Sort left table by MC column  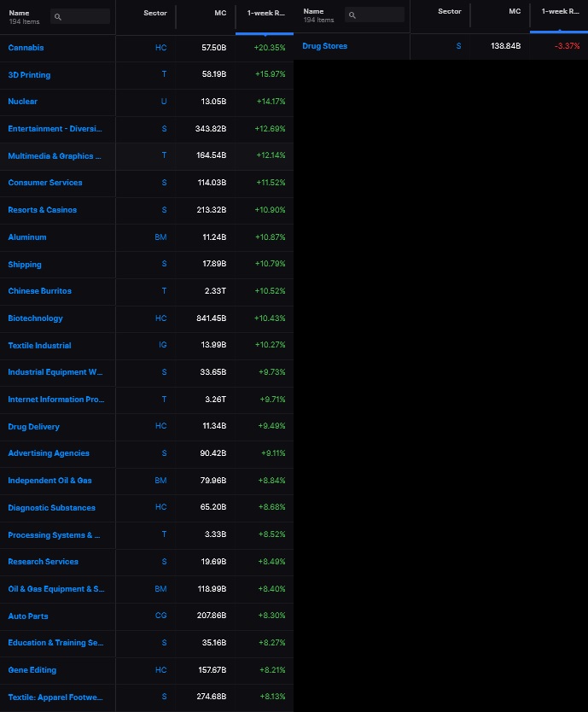[220, 13]
